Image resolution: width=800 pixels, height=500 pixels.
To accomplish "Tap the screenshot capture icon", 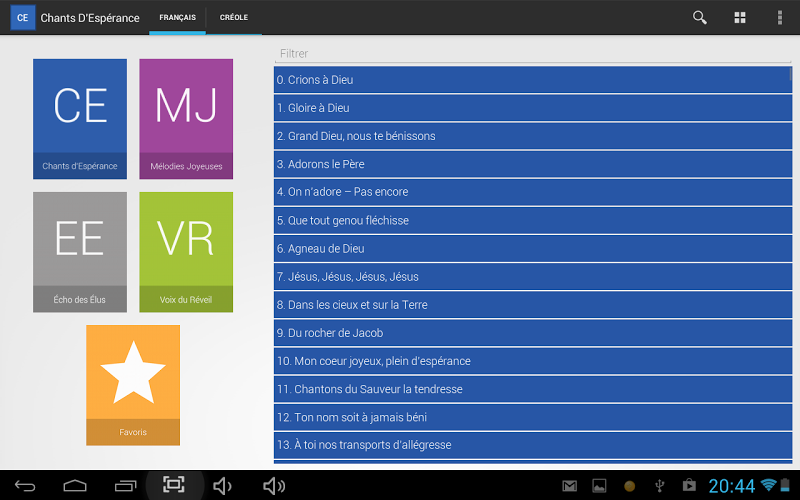I will click(x=174, y=484).
